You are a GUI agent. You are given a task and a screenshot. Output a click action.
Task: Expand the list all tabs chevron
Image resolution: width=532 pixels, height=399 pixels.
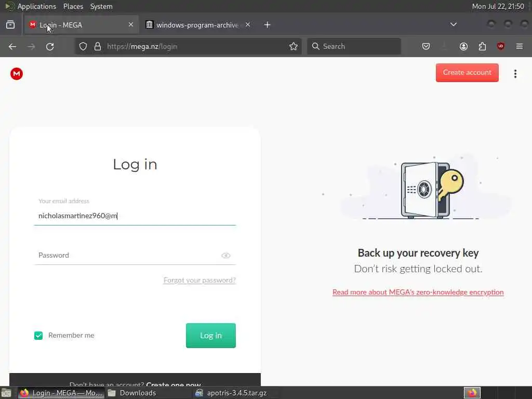coord(453,24)
